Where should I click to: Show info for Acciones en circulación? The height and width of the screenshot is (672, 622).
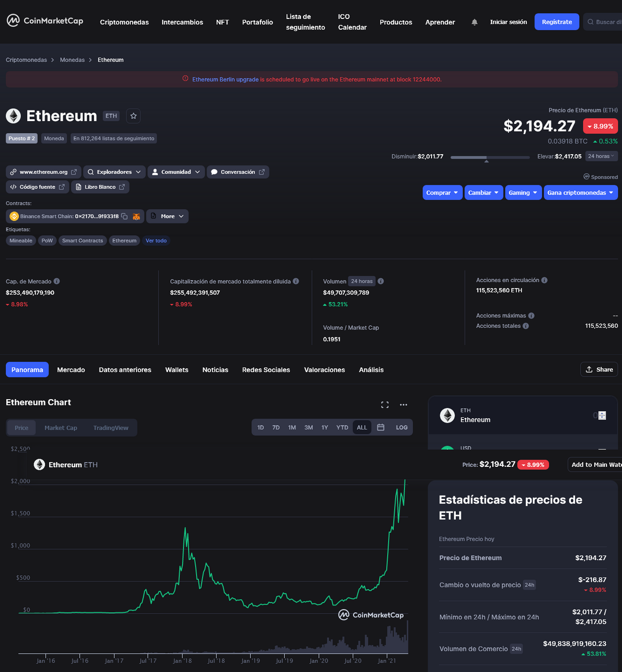[545, 280]
